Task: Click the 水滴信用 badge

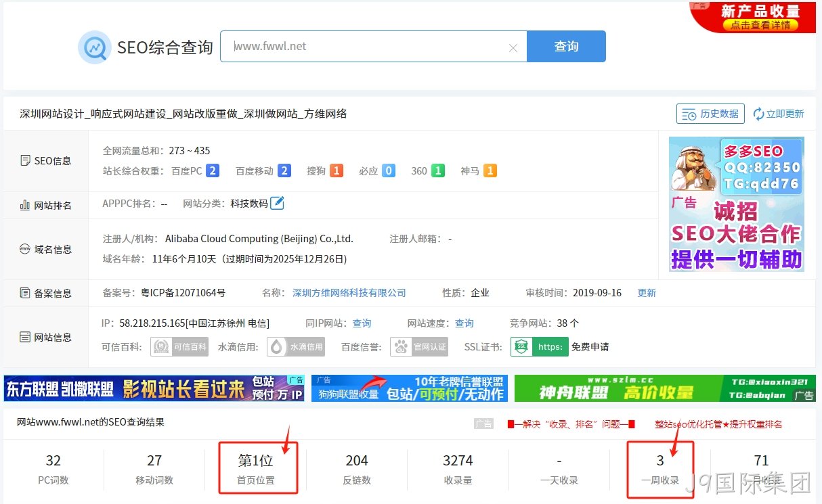Action: pyautogui.click(x=296, y=346)
